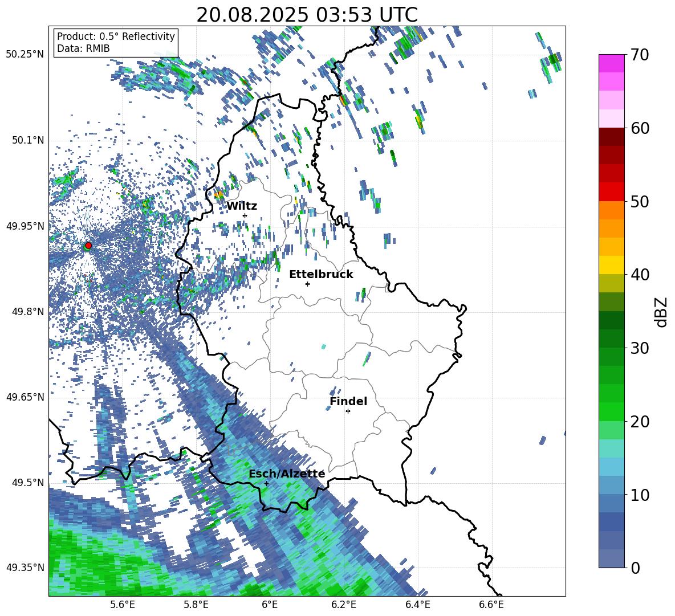Image resolution: width=675 pixels, height=616 pixels.
Task: Pick the magenta swatch at top of colorbar
Action: [611, 63]
